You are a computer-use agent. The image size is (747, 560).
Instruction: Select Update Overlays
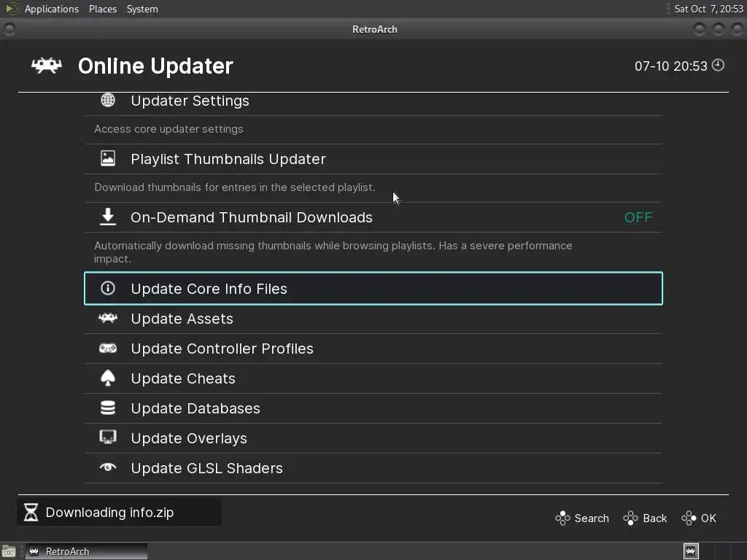(x=373, y=438)
